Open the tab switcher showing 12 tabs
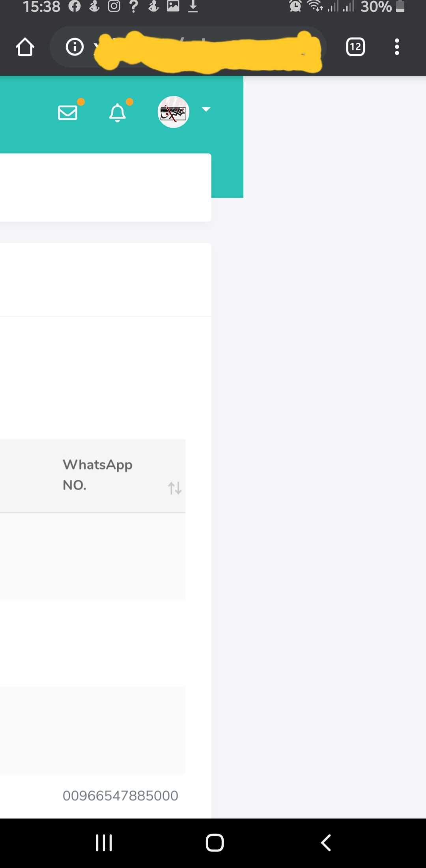 355,47
